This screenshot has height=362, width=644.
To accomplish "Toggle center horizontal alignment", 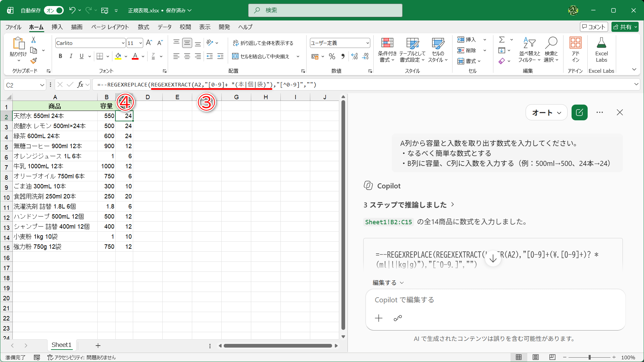I will 187,56.
